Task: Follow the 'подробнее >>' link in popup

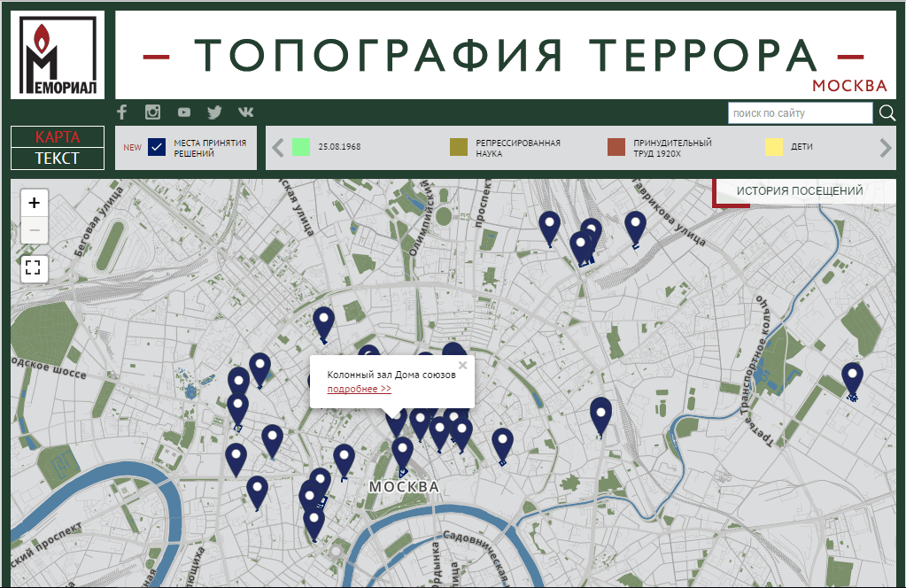Action: (x=359, y=389)
